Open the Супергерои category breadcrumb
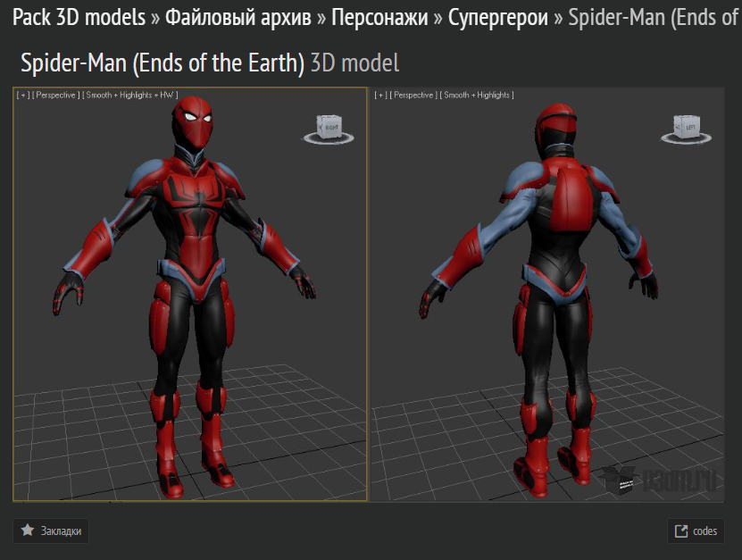The height and width of the screenshot is (560, 742). click(498, 18)
